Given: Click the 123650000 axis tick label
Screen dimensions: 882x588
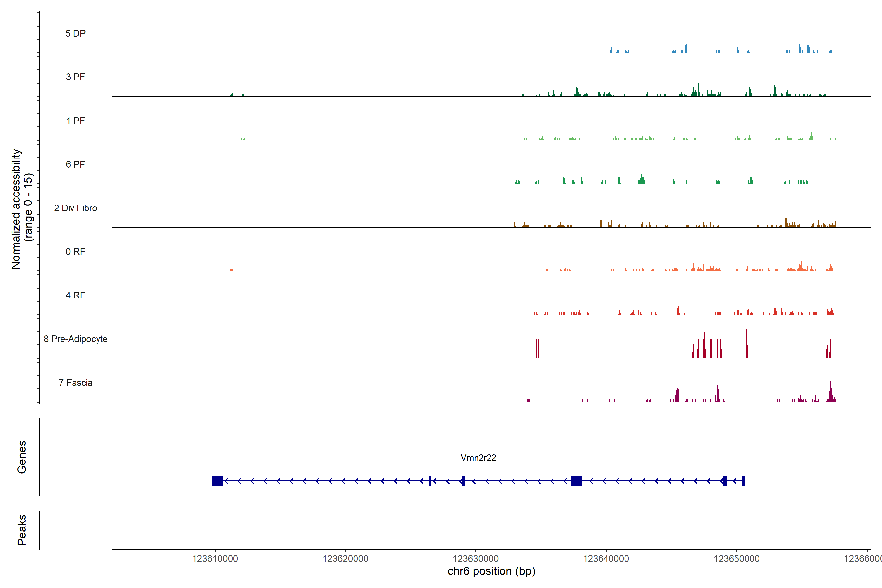Looking at the screenshot, I should (x=736, y=559).
